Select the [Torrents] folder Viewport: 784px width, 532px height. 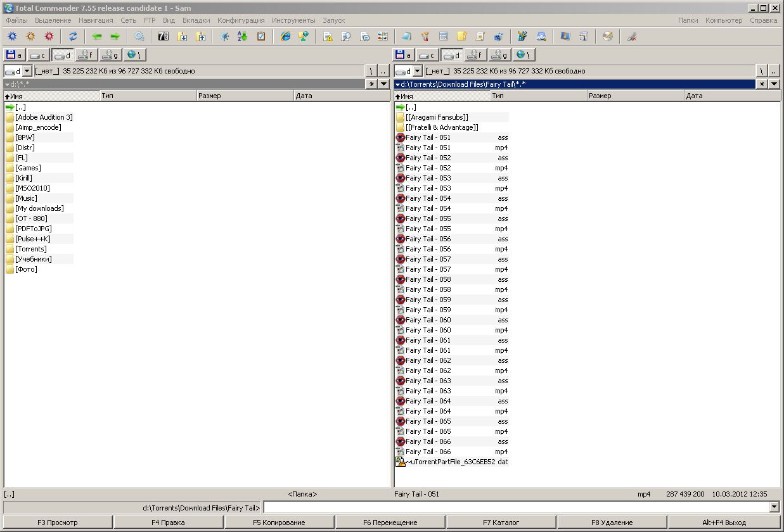(x=31, y=249)
